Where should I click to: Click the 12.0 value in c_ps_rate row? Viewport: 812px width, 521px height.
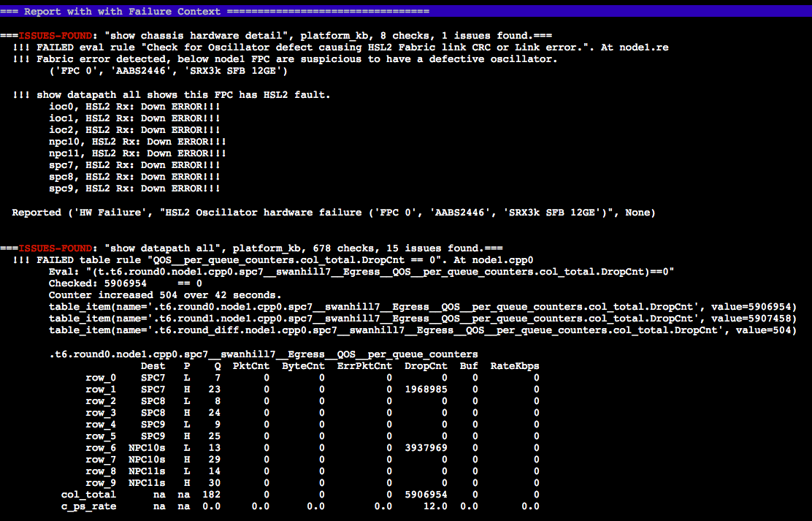point(435,506)
